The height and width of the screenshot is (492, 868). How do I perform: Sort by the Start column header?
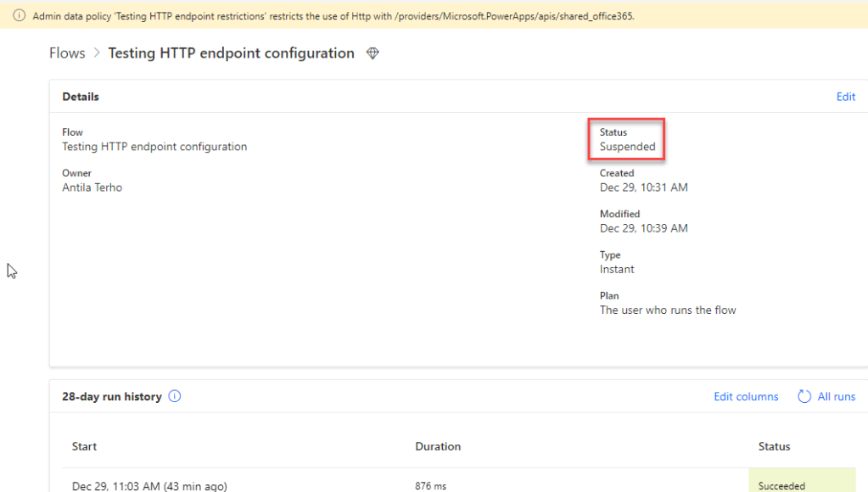pos(84,446)
